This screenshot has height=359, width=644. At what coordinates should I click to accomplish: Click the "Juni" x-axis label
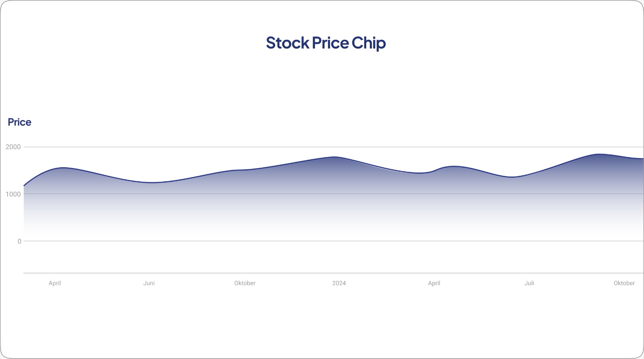(149, 283)
